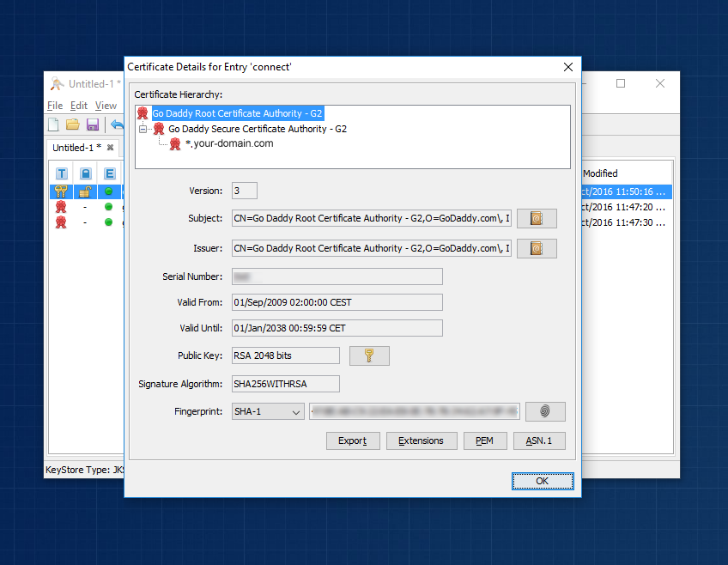Open the File menu
Viewport: 728px width, 565px height.
click(55, 106)
